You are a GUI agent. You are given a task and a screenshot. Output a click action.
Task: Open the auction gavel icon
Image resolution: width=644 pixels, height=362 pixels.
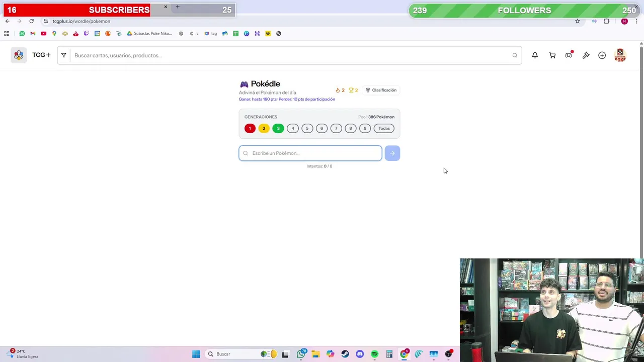586,55
